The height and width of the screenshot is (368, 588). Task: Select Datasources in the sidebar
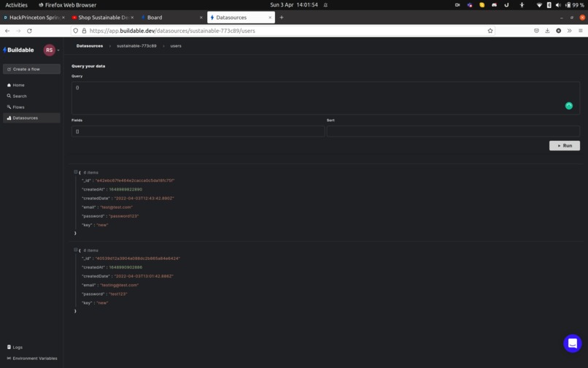click(x=31, y=118)
